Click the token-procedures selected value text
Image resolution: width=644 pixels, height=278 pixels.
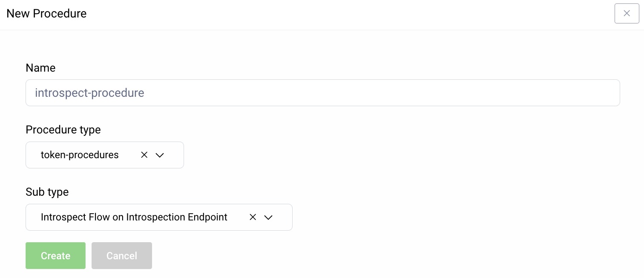point(80,155)
